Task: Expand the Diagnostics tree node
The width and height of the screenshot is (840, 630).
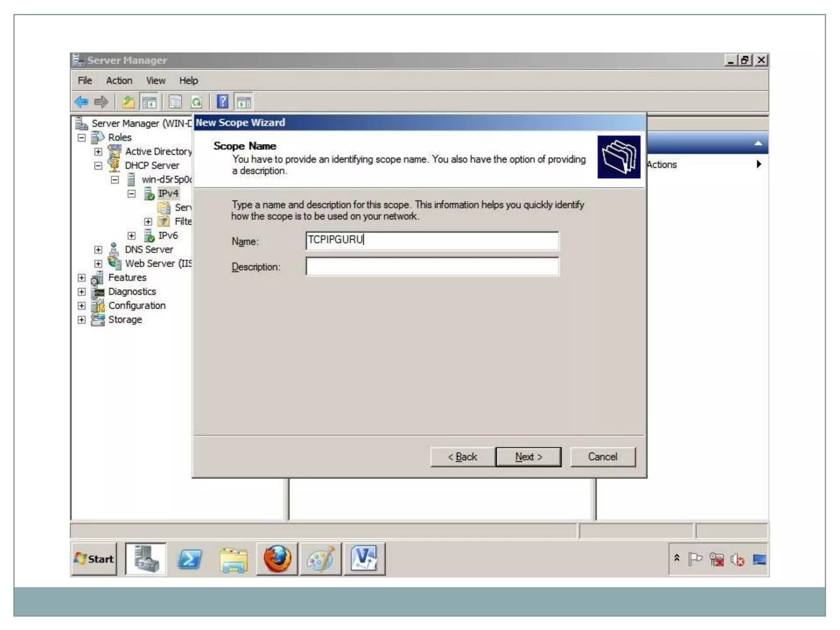Action: coord(82,292)
